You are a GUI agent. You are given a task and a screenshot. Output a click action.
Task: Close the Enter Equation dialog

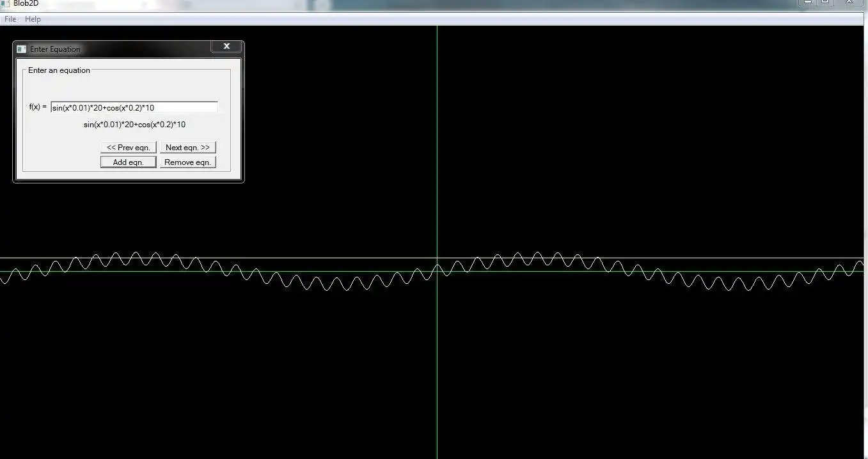[x=226, y=46]
